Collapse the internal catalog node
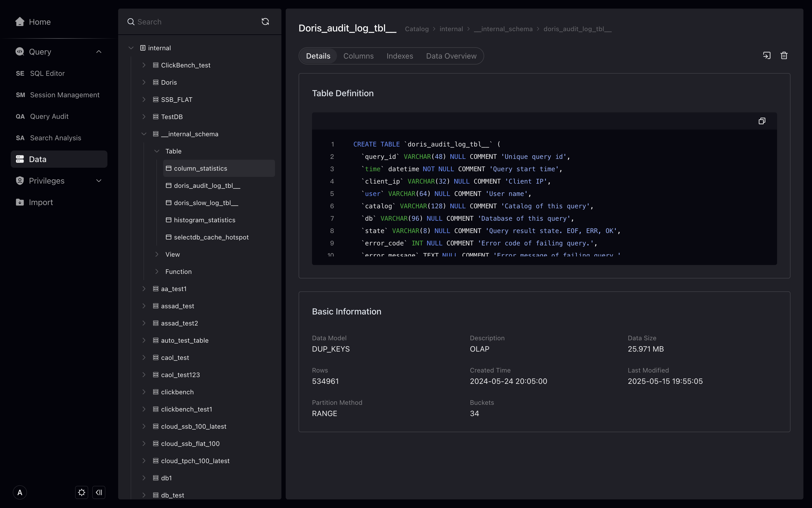The image size is (812, 508). 131,48
